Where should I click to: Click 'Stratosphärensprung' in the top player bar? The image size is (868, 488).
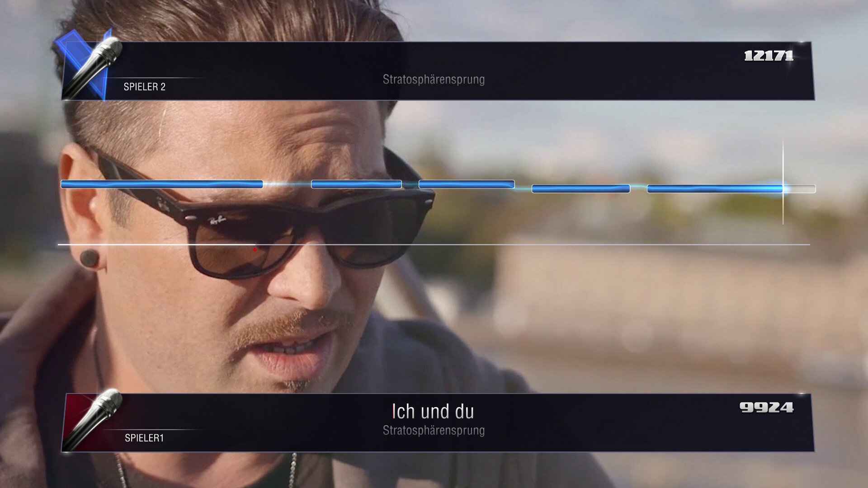pos(434,80)
